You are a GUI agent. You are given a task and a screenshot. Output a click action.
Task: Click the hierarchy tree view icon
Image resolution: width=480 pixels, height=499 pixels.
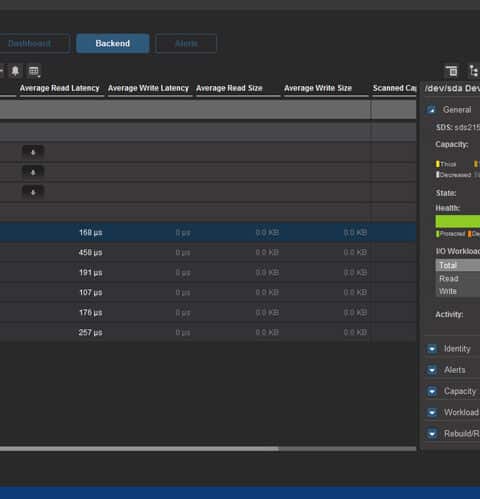[x=473, y=71]
